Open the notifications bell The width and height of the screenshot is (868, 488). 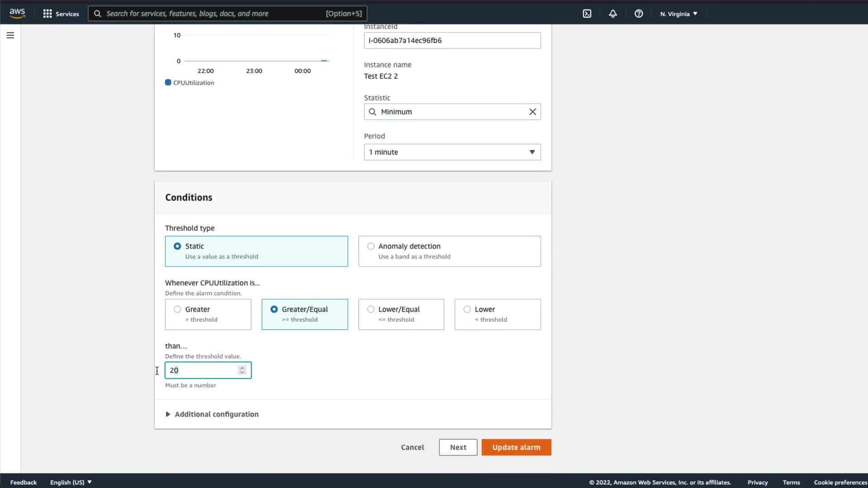tap(613, 14)
